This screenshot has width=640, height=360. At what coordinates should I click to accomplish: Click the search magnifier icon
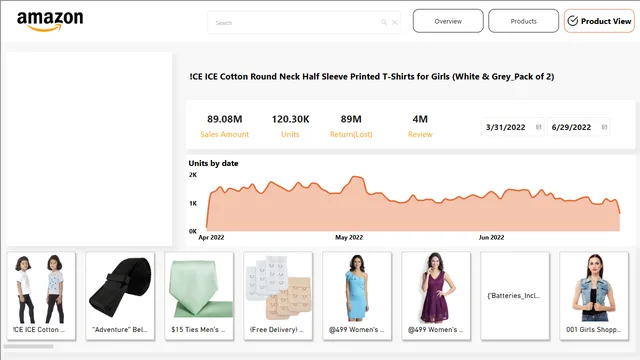click(x=384, y=22)
